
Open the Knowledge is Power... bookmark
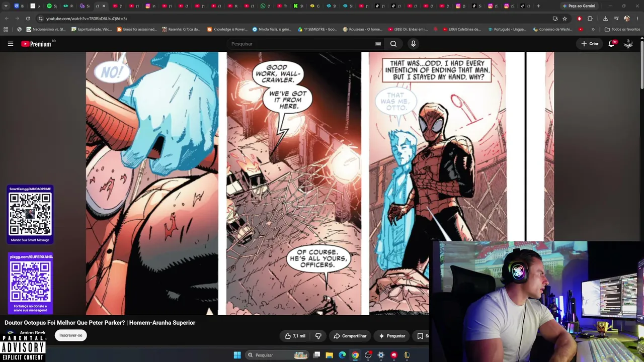[x=227, y=29]
